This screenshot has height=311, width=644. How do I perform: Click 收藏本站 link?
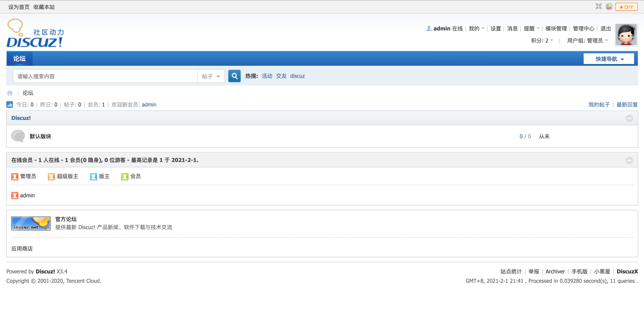(x=44, y=7)
